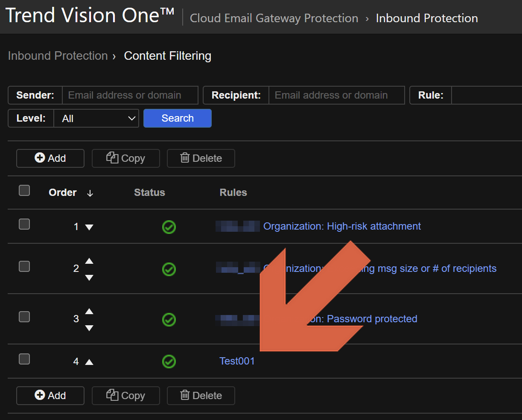Move rule 3 up in order
Image resolution: width=522 pixels, height=420 pixels.
point(89,311)
